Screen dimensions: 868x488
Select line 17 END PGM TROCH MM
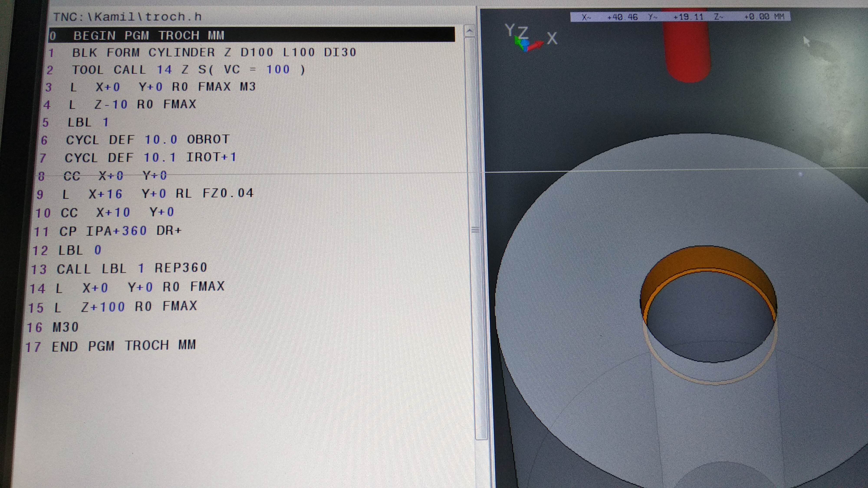[110, 346]
